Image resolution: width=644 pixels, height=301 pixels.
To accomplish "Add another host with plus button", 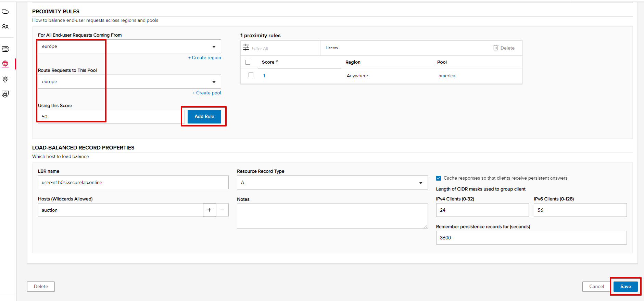I will point(210,210).
